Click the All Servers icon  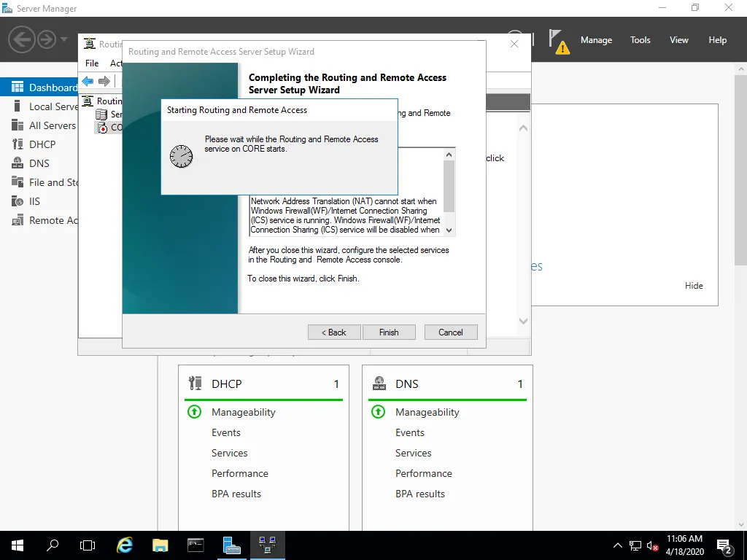(x=18, y=125)
